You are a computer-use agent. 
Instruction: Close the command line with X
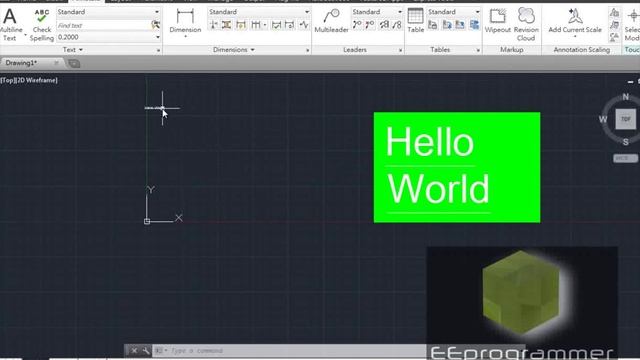pyautogui.click(x=133, y=351)
